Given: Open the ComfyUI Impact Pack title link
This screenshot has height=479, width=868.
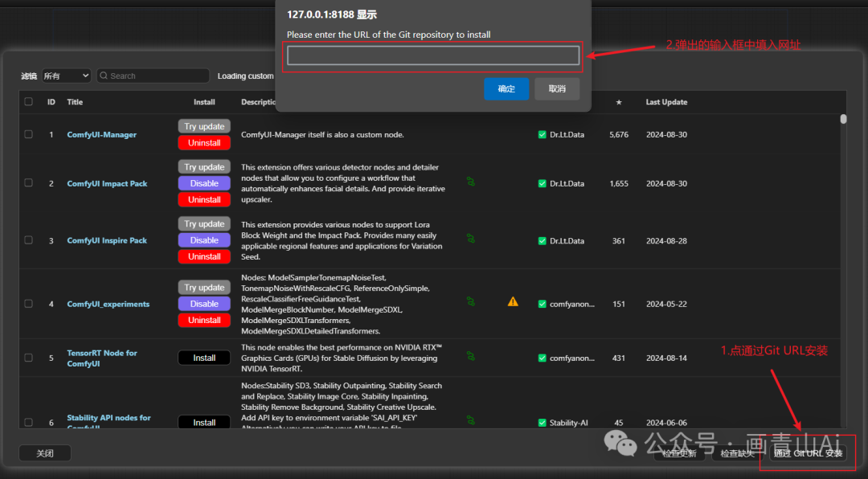Looking at the screenshot, I should click(107, 183).
